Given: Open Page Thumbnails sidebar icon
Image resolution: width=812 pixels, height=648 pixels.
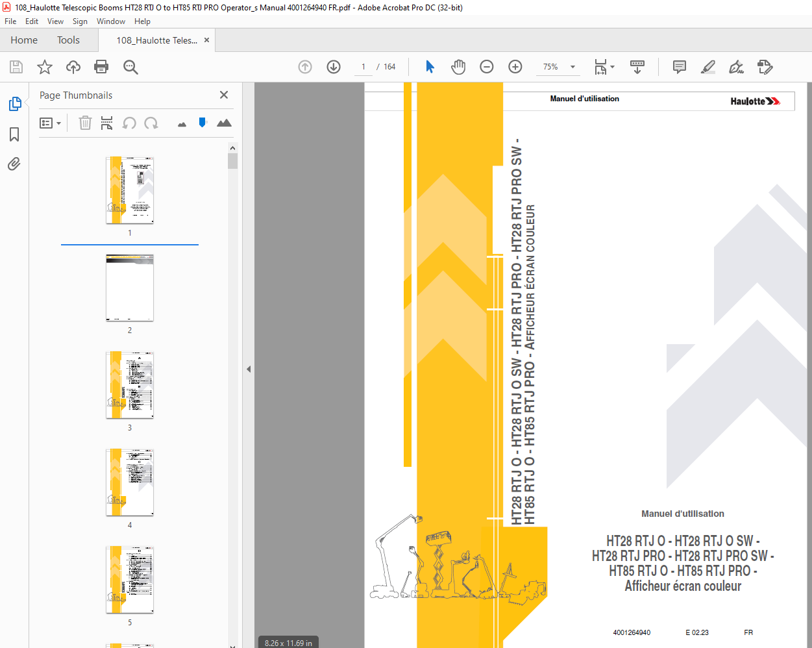Looking at the screenshot, I should 14,104.
